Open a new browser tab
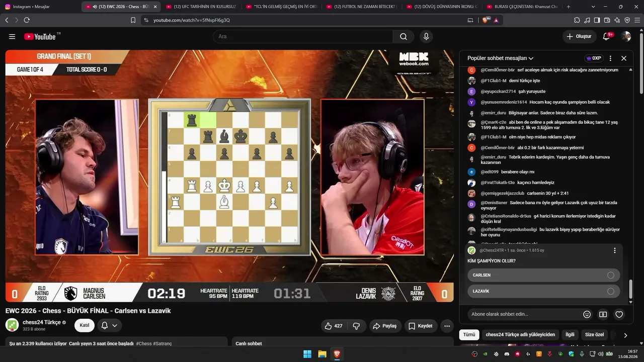The width and height of the screenshot is (644, 362). [x=569, y=7]
